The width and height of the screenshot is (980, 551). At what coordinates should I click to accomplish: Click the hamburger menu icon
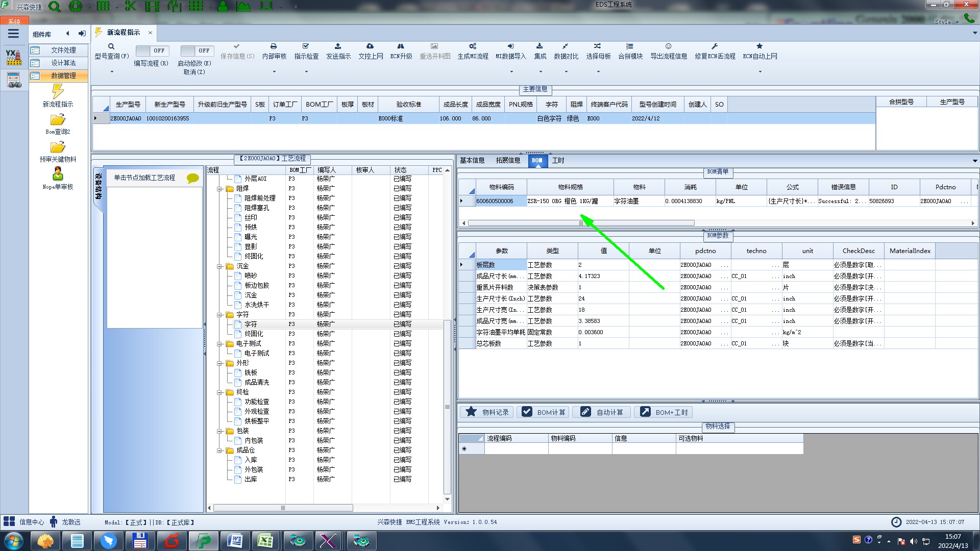tap(13, 34)
